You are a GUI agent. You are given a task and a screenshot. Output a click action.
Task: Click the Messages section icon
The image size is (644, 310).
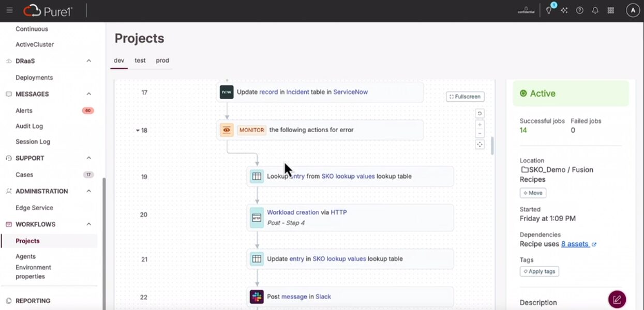9,94
